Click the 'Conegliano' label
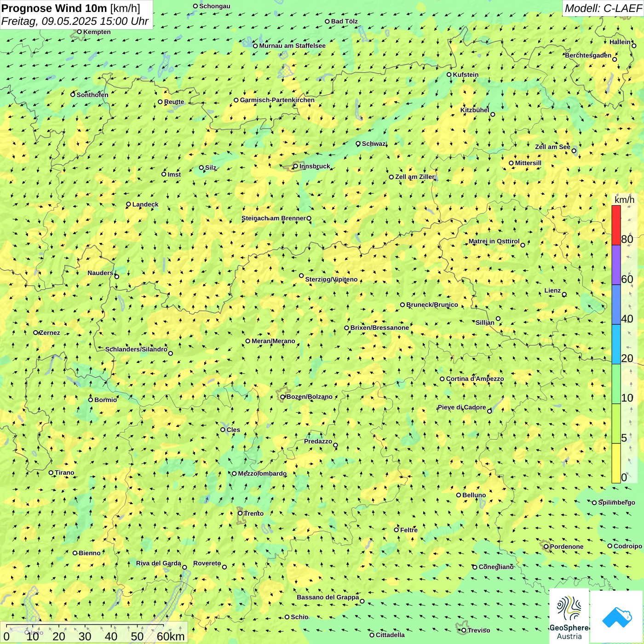 [x=496, y=567]
